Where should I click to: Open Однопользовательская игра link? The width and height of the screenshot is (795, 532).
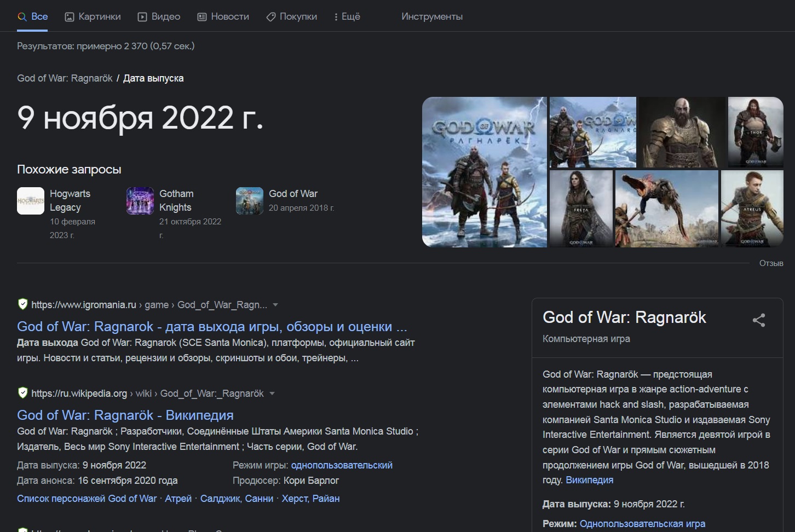coord(642,524)
